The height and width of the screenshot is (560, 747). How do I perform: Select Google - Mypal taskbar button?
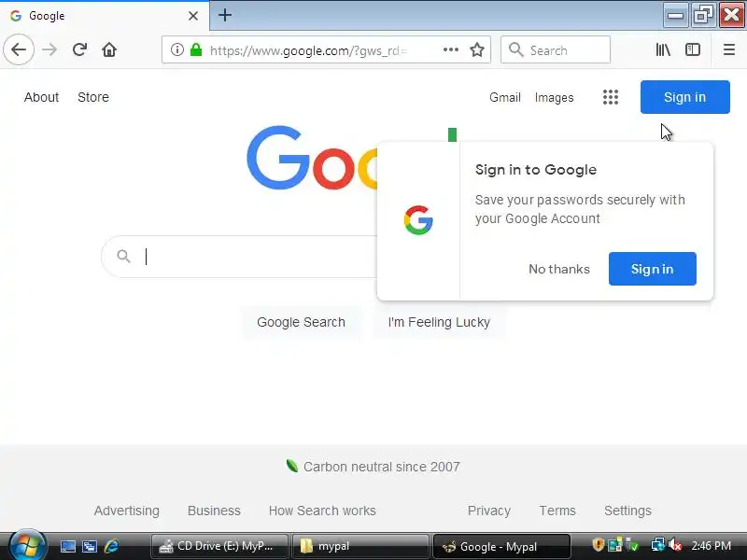(501, 546)
